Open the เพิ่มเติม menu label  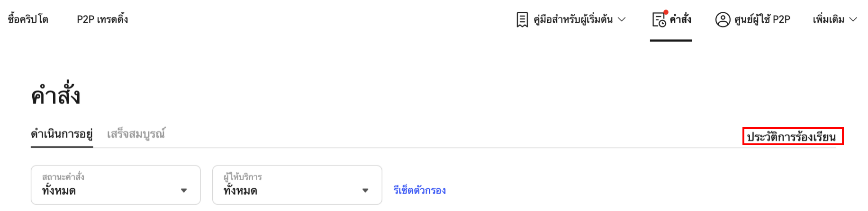click(x=829, y=19)
